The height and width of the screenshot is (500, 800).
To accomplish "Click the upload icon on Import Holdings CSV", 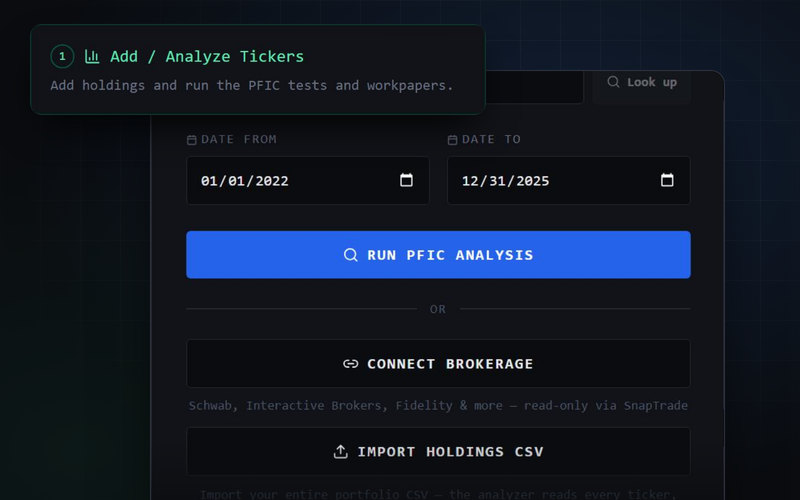I will coord(340,452).
